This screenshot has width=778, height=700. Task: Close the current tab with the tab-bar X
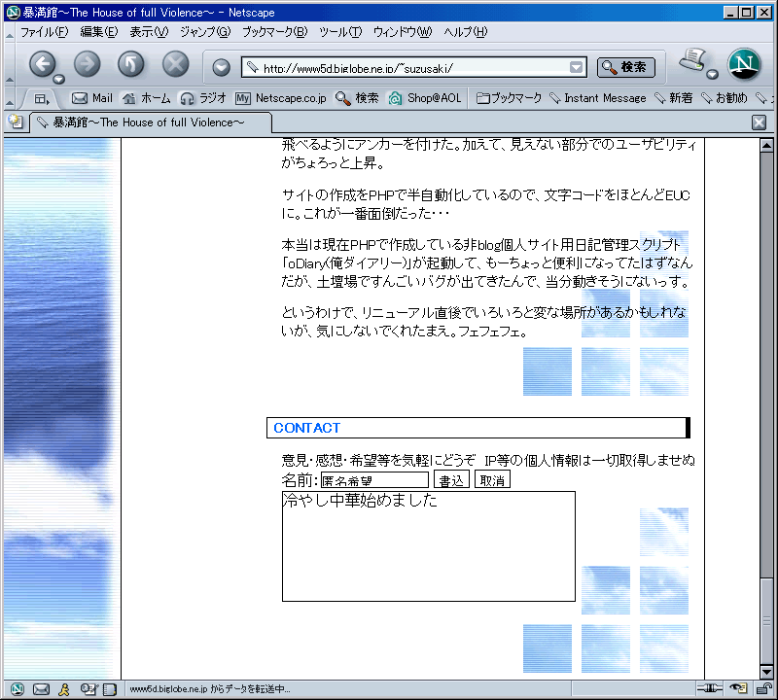pyautogui.click(x=760, y=122)
